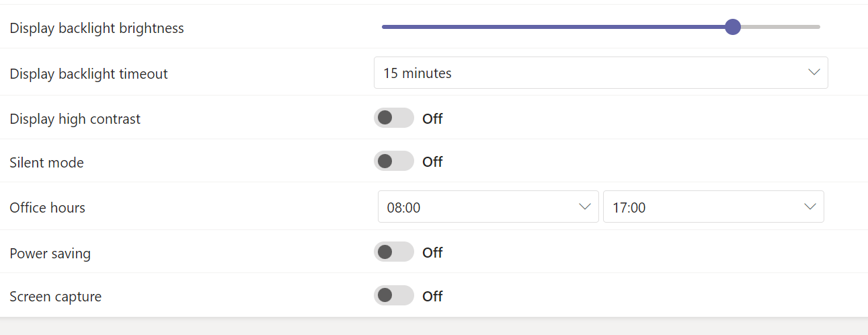Click the Display backlight brightness label
868x335 pixels.
97,28
